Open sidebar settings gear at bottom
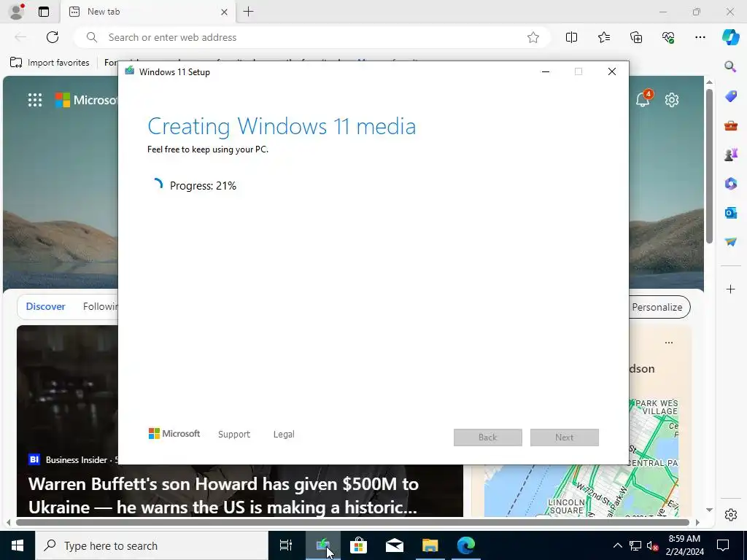This screenshot has width=747, height=560. click(x=730, y=515)
